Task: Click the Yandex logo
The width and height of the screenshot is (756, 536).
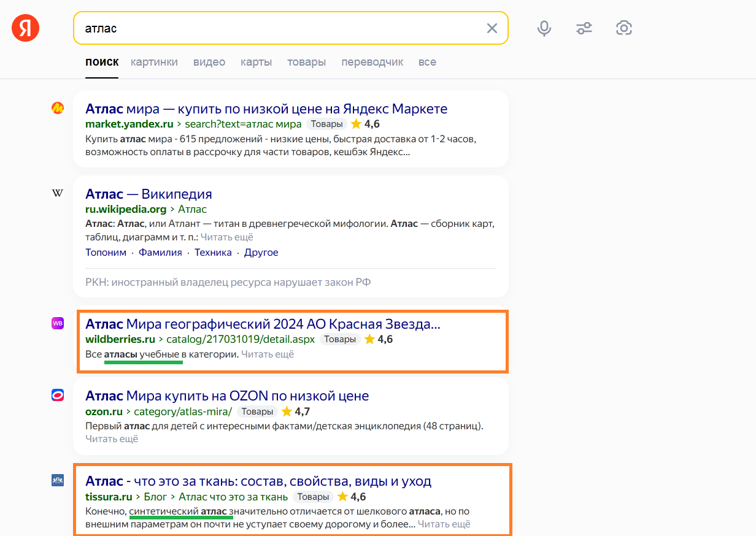Action: pyautogui.click(x=25, y=28)
